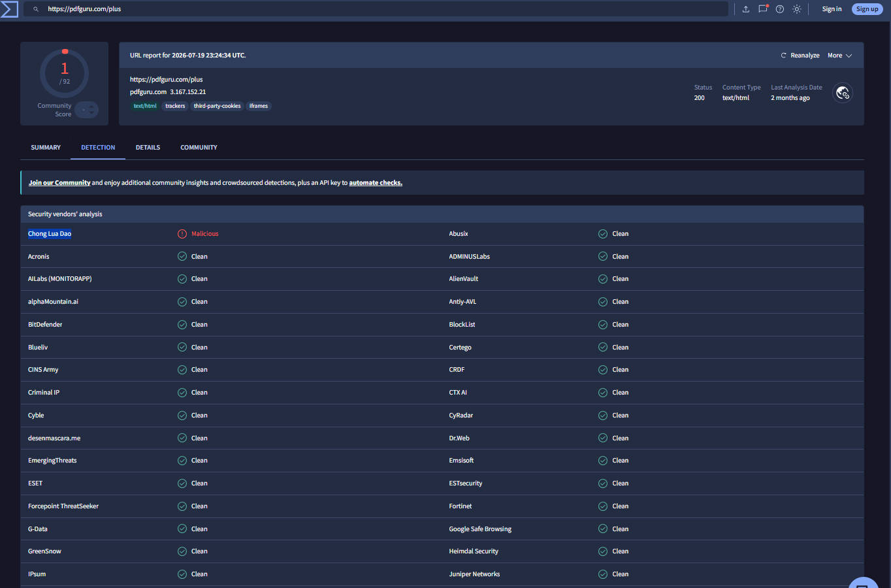
Task: Toggle the light theme sun icon
Action: pos(797,9)
